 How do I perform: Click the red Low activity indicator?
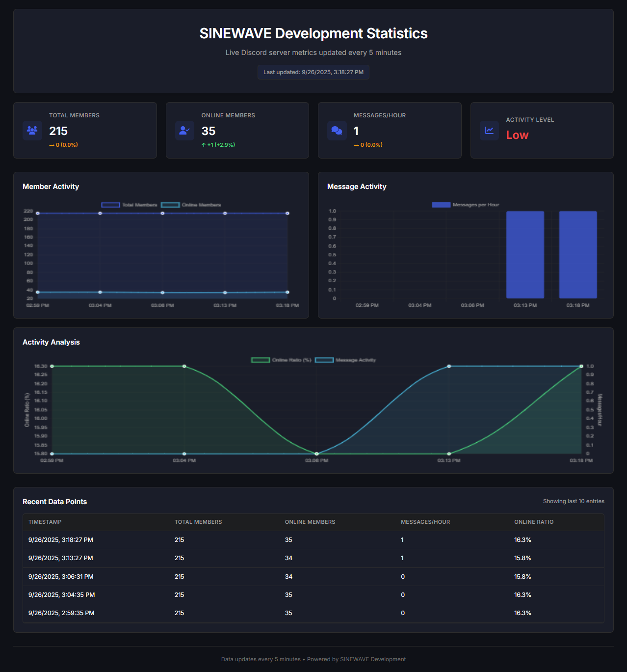(x=517, y=135)
